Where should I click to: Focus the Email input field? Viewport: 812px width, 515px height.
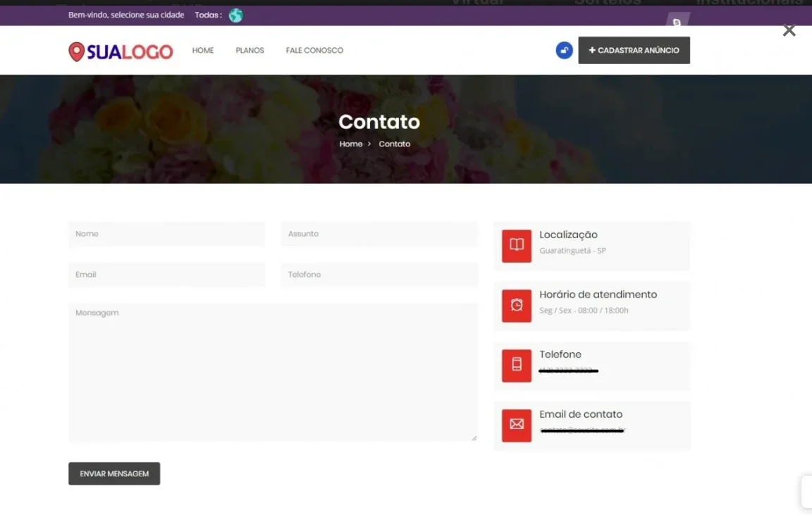167,275
